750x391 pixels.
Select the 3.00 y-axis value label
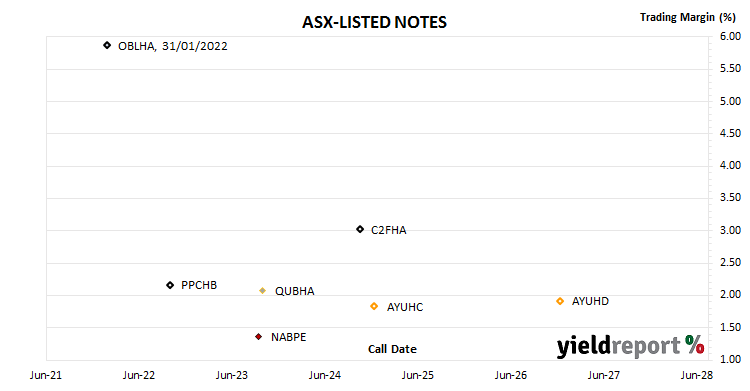pyautogui.click(x=730, y=230)
